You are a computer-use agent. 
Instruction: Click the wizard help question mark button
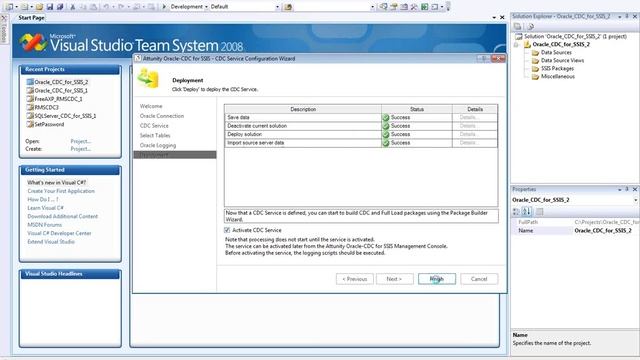click(x=484, y=59)
